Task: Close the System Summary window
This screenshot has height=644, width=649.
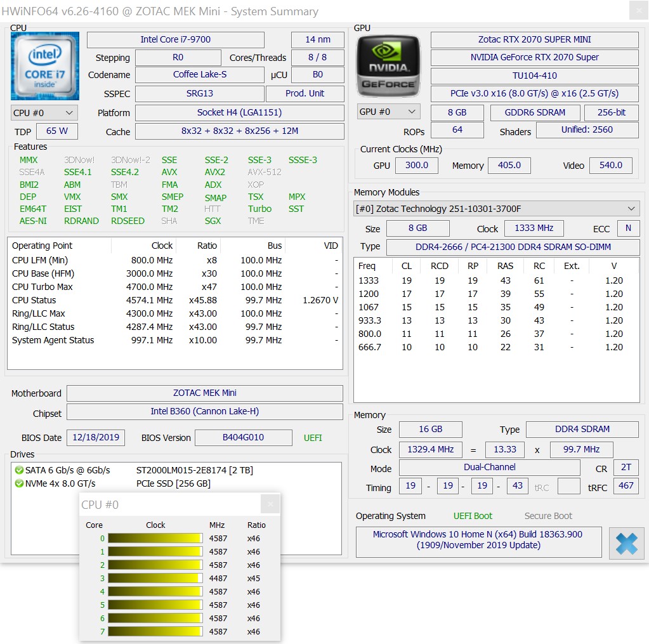Action: click(638, 10)
